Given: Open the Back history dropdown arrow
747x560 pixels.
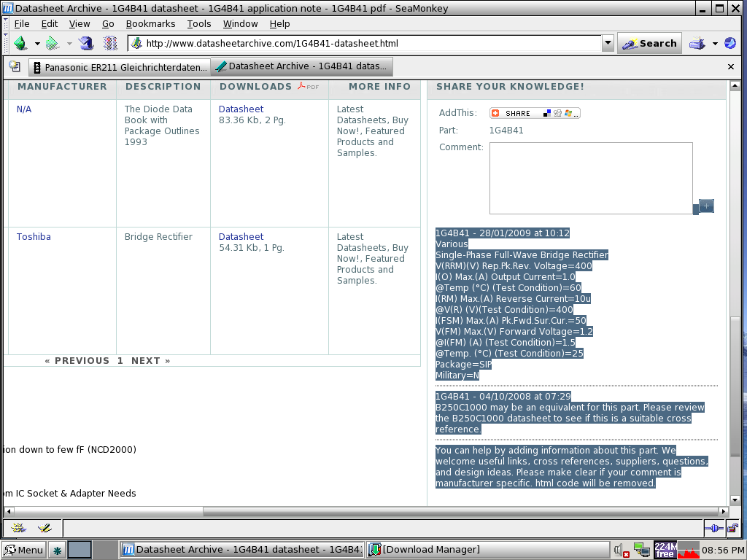Looking at the screenshot, I should click(37, 44).
